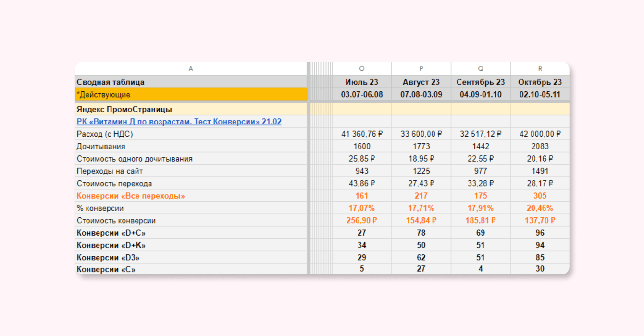Select August conversion cost 154,84 ₽

(x=421, y=221)
